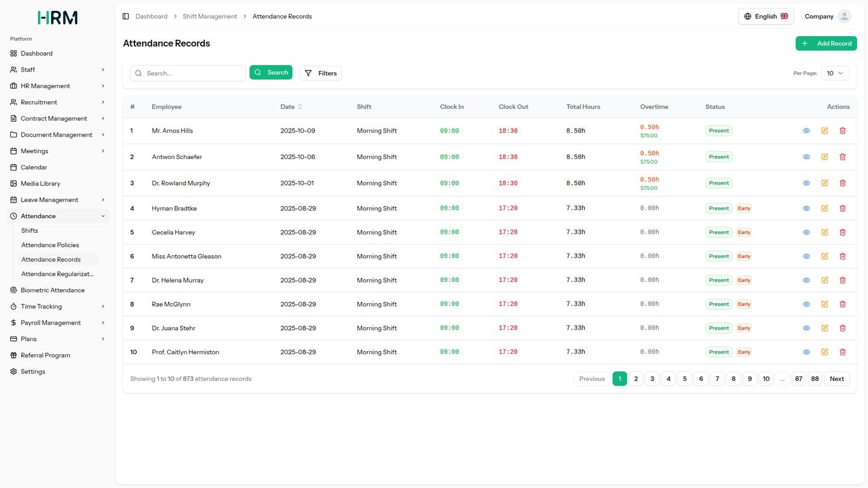Delete Dr. Rowland Murphy's record
The width and height of the screenshot is (868, 488).
coord(843,183)
